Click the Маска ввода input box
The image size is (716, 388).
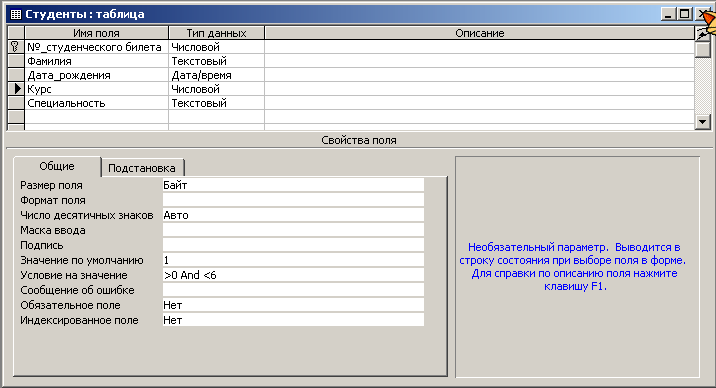click(293, 230)
